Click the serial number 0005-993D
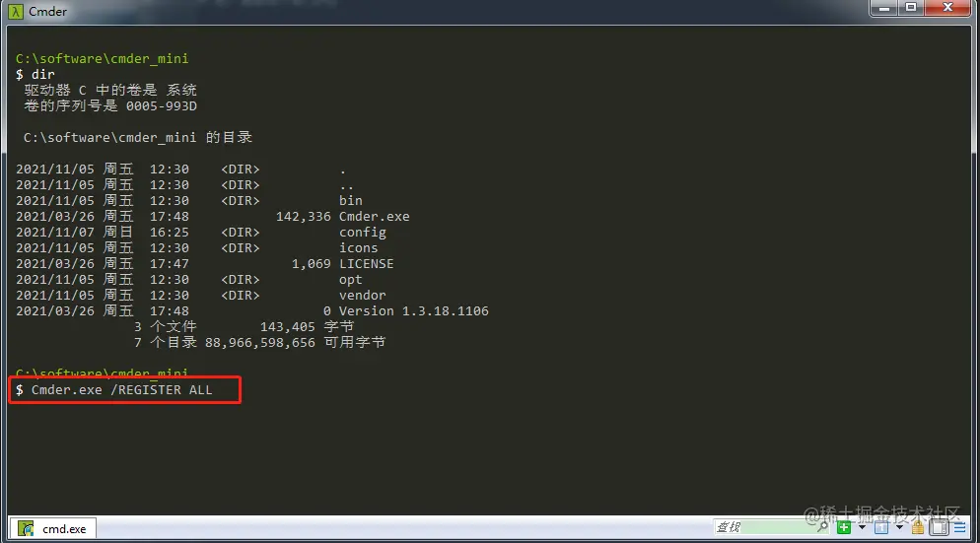The height and width of the screenshot is (543, 980). tap(162, 106)
